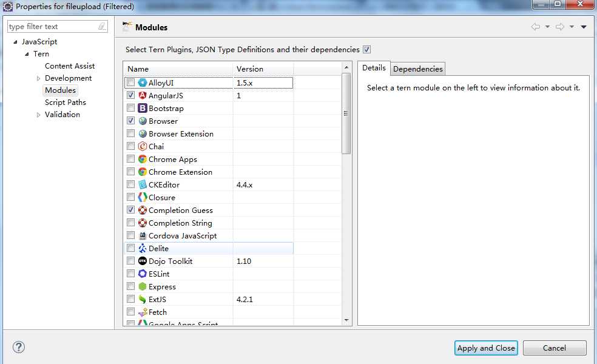597x364 pixels.
Task: Select Script Paths in the tree
Action: point(65,102)
